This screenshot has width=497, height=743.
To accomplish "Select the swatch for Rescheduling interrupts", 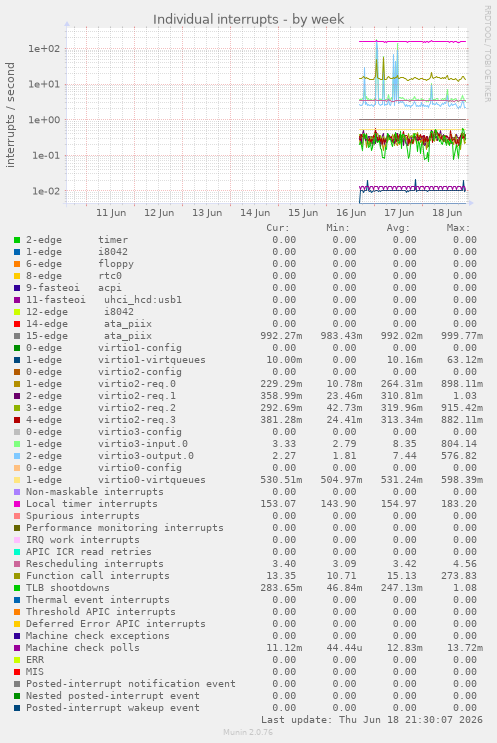I will pyautogui.click(x=17, y=564).
